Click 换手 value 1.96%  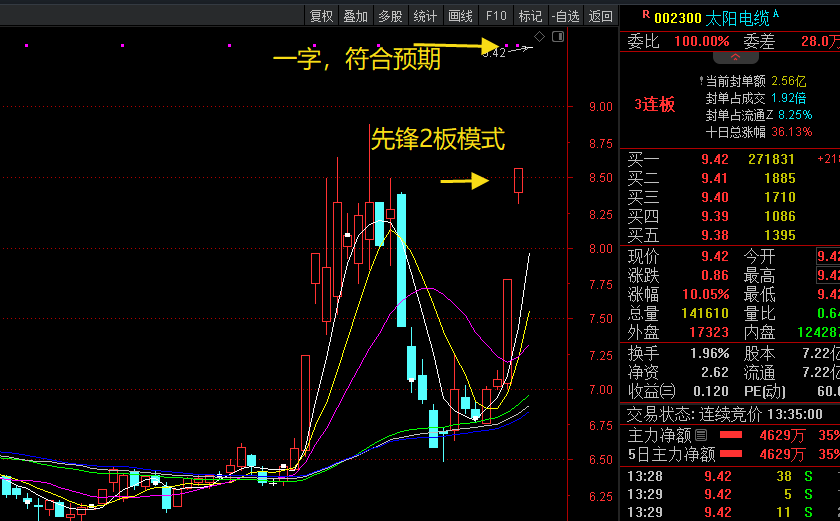pos(709,353)
